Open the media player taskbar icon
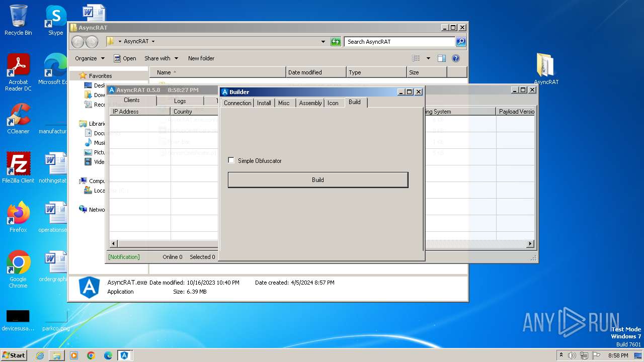This screenshot has width=644, height=362. pos(74,355)
